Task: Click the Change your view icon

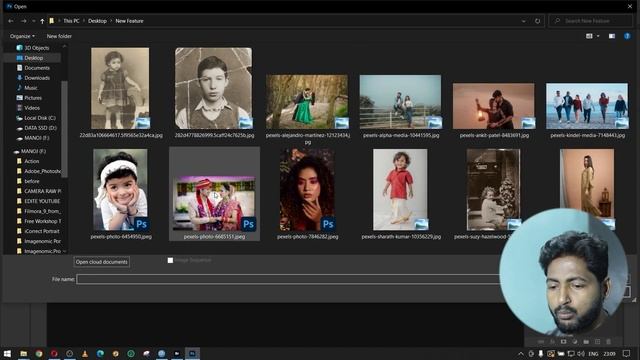Action: (x=589, y=36)
